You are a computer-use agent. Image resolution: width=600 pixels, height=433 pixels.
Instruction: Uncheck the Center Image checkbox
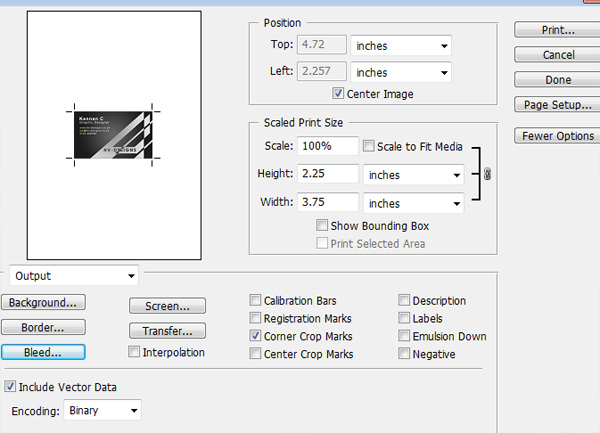pyautogui.click(x=339, y=95)
